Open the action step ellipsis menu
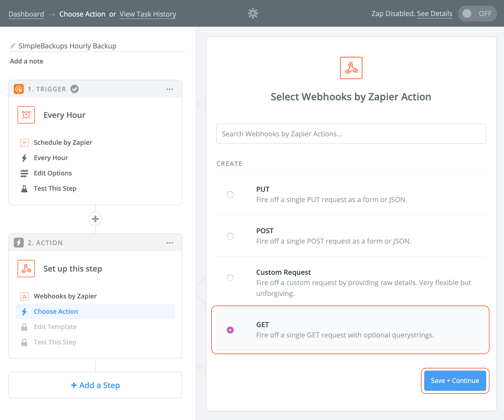504x420 pixels. (x=170, y=243)
